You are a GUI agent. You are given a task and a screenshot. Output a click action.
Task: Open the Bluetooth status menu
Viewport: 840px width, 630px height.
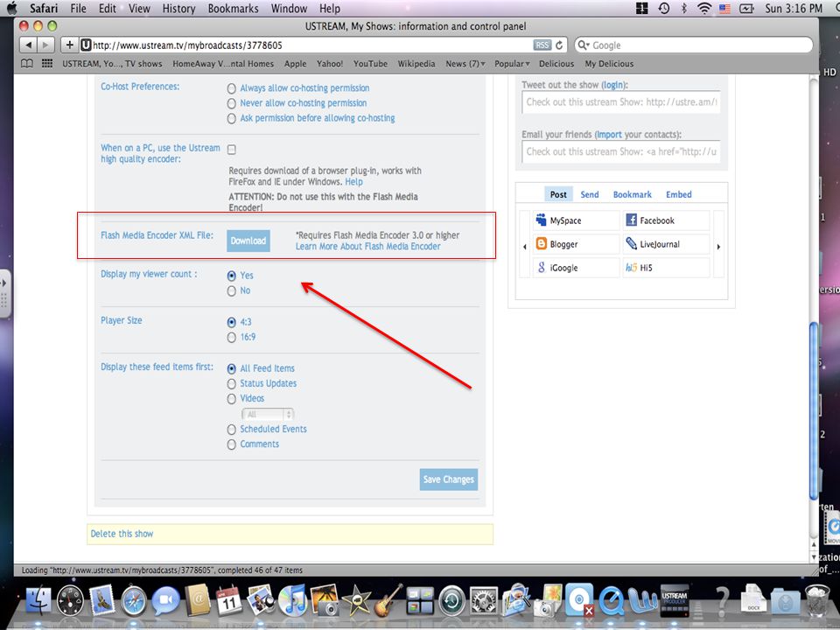[684, 8]
